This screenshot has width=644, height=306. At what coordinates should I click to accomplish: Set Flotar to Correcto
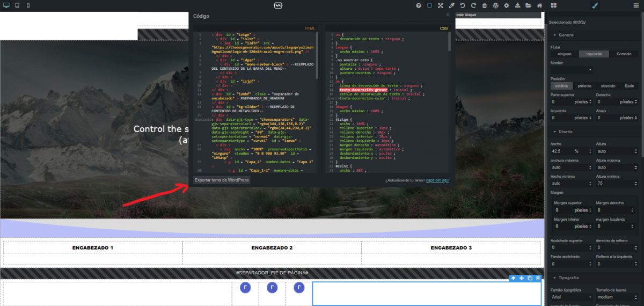[x=624, y=54]
